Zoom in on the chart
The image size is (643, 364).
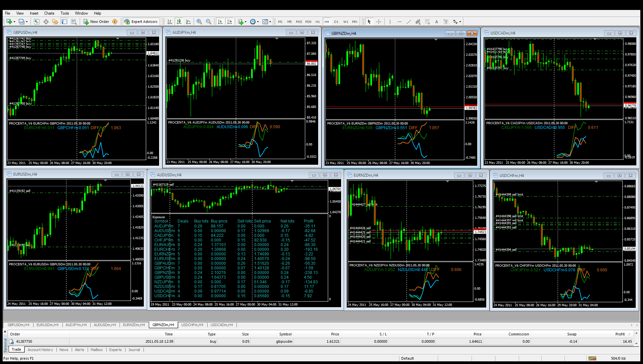click(x=199, y=22)
